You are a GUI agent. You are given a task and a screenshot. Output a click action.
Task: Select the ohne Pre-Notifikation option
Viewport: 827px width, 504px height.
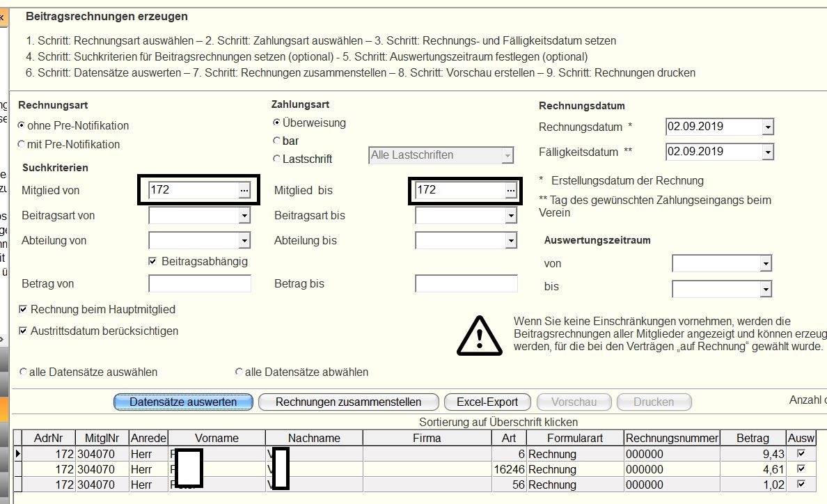coord(22,126)
